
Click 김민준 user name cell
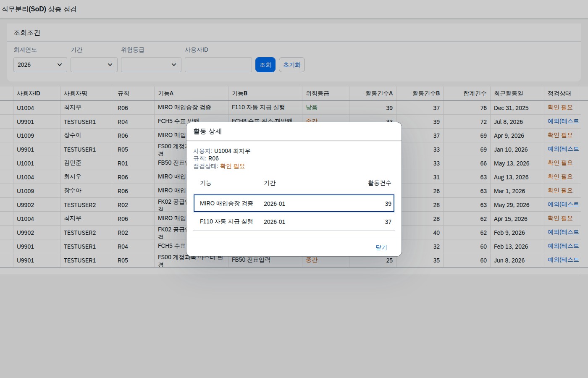coord(73,163)
